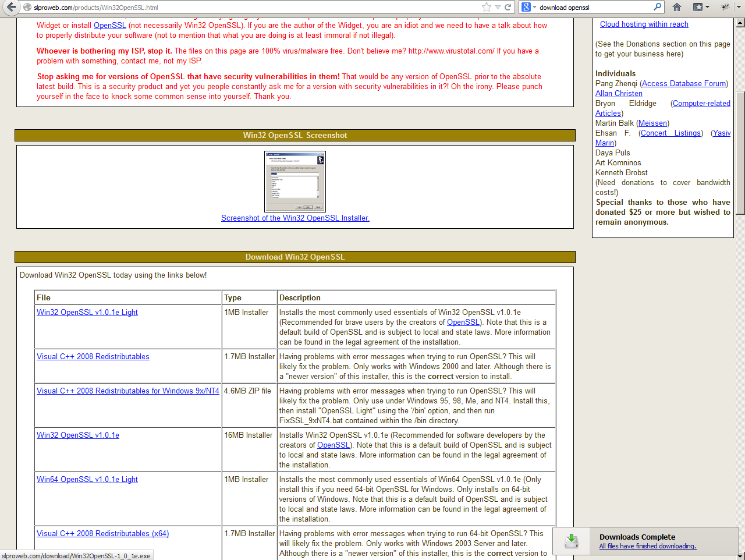
Task: Click 'Download Win32 OpenSSL today' intro text
Action: click(113, 275)
